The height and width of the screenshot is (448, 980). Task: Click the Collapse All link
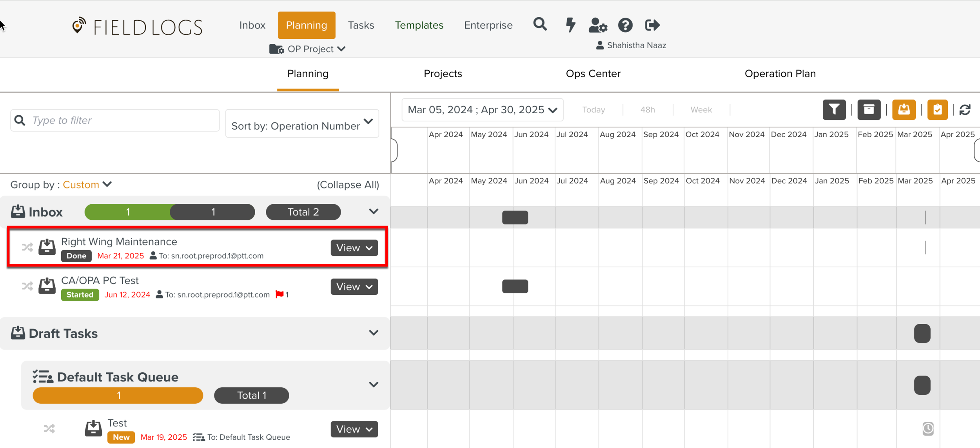tap(348, 185)
